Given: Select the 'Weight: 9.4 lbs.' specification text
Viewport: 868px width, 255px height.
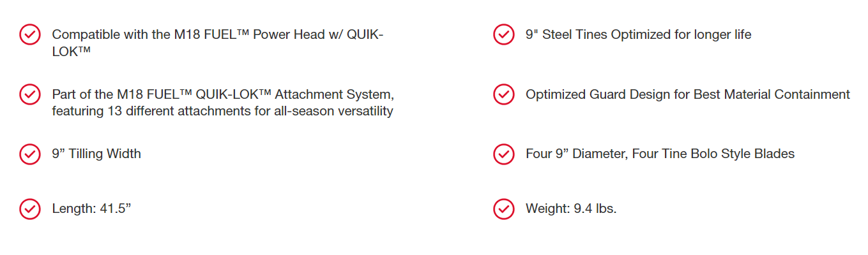Looking at the screenshot, I should click(571, 208).
